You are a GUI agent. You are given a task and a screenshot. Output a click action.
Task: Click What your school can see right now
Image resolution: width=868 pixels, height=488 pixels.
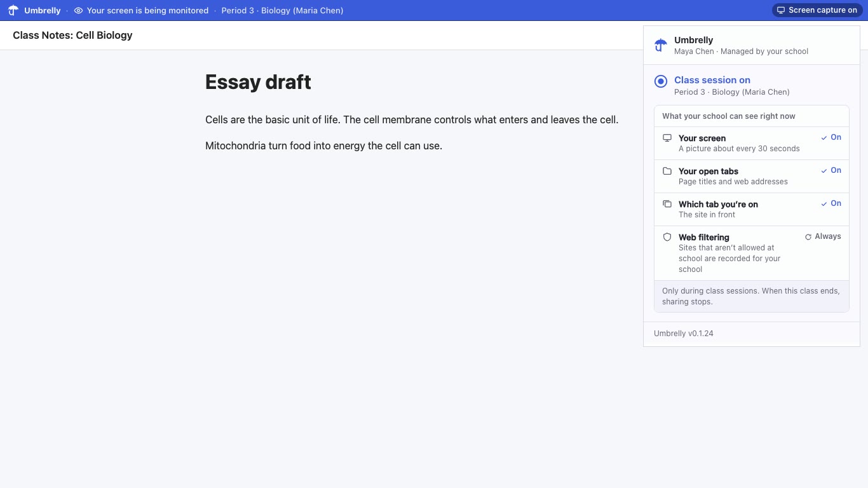(x=729, y=116)
